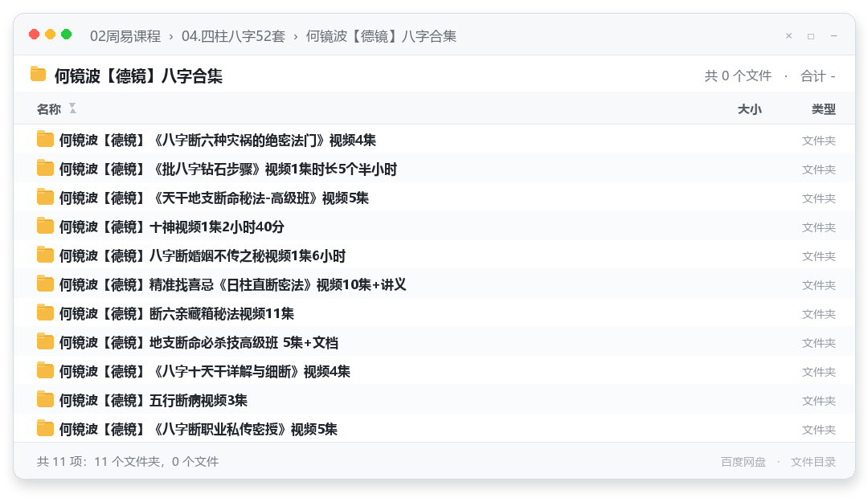Click folder icon of 批八字钻石步骤 row

(x=45, y=168)
